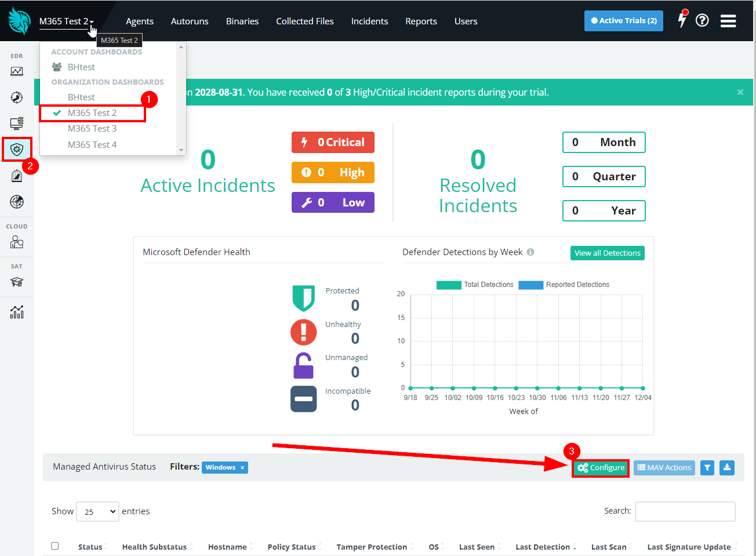Image resolution: width=756 pixels, height=556 pixels.
Task: Click the Month resolved incidents box
Action: pyautogui.click(x=604, y=143)
